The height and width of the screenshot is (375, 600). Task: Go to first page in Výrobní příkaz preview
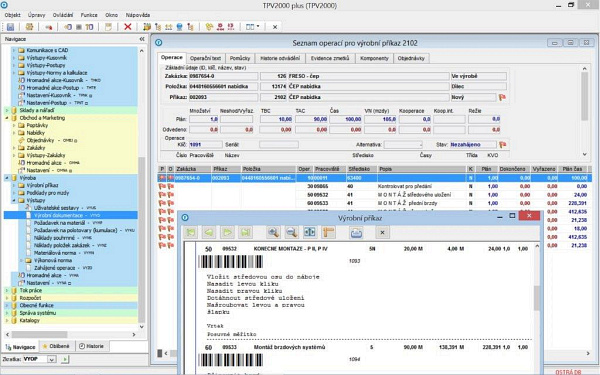pos(191,232)
